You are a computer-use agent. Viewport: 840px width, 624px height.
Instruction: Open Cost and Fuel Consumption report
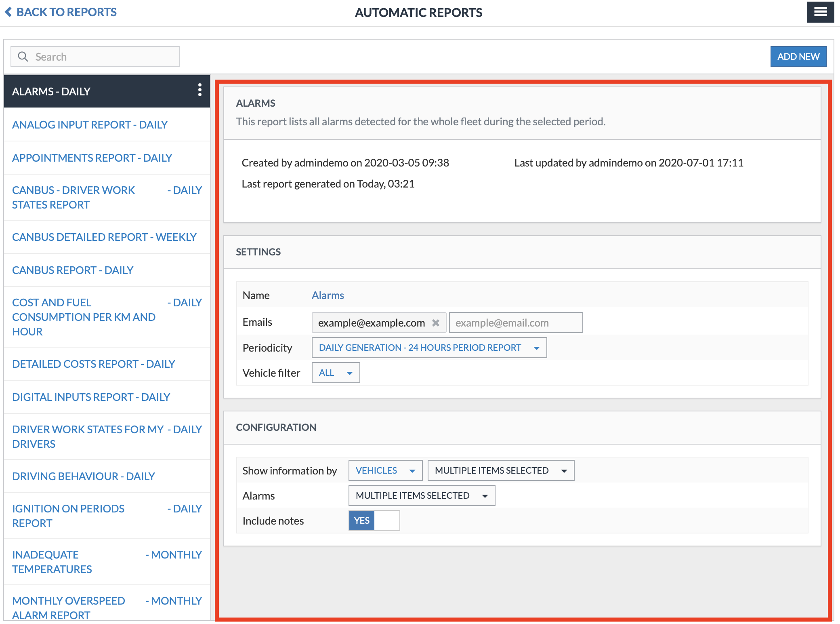click(107, 317)
